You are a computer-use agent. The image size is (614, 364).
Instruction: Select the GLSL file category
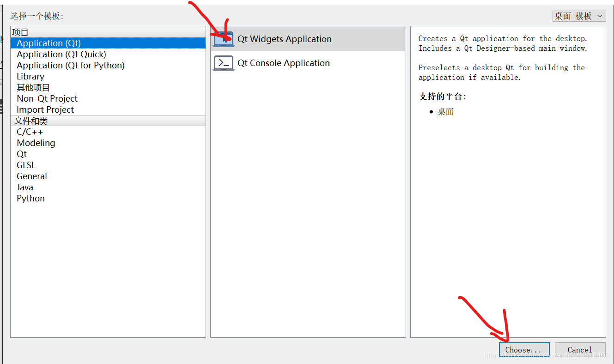[108, 165]
